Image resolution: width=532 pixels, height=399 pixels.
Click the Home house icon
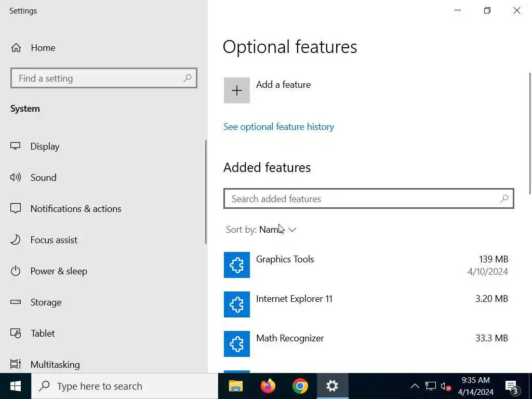point(16,48)
